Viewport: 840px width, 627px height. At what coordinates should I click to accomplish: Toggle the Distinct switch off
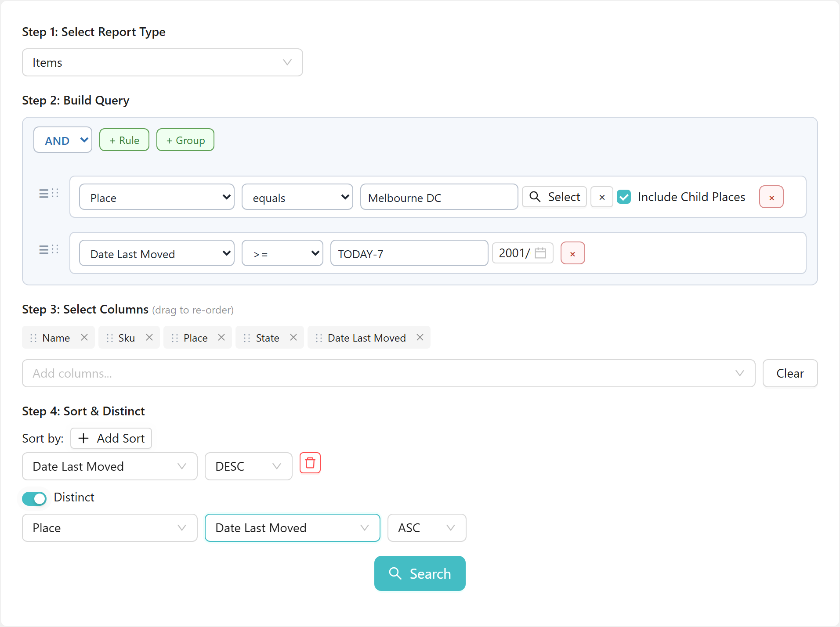tap(34, 498)
